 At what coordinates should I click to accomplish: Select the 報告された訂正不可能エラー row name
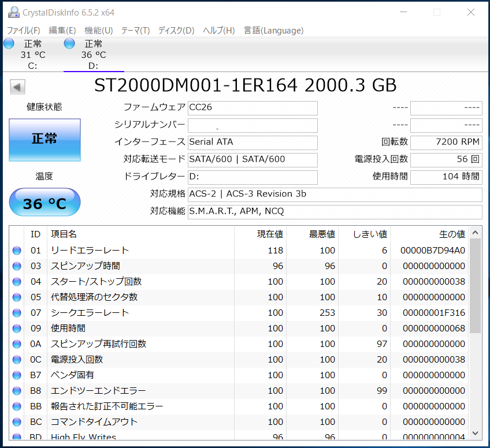coord(107,406)
